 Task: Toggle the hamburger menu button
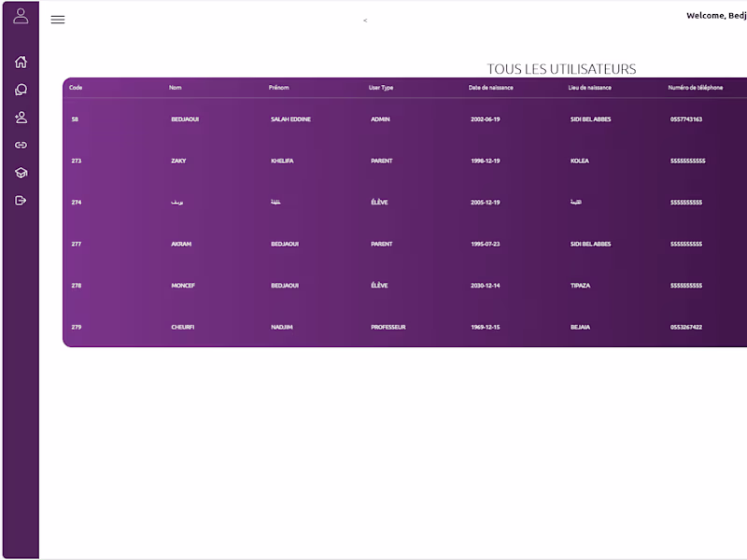58,20
